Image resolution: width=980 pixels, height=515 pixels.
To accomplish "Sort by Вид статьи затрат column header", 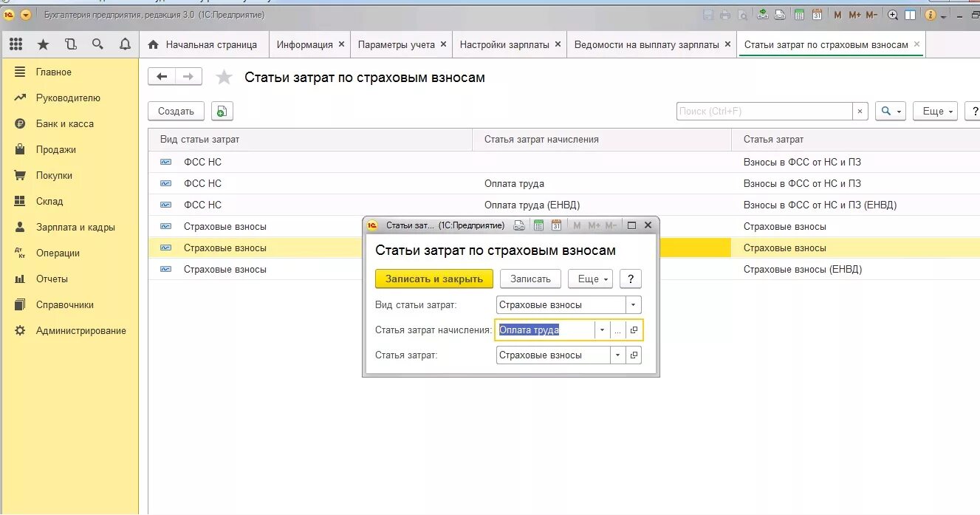I will [x=310, y=140].
